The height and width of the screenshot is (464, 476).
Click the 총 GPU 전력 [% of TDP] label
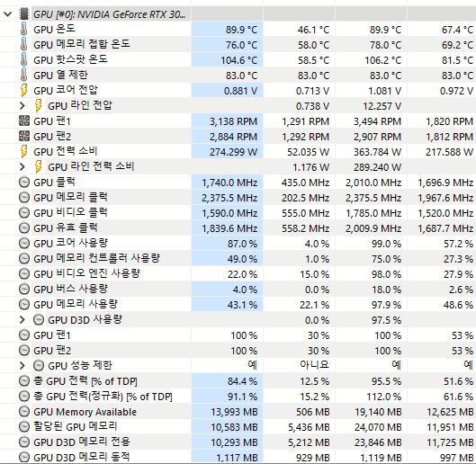coord(85,381)
